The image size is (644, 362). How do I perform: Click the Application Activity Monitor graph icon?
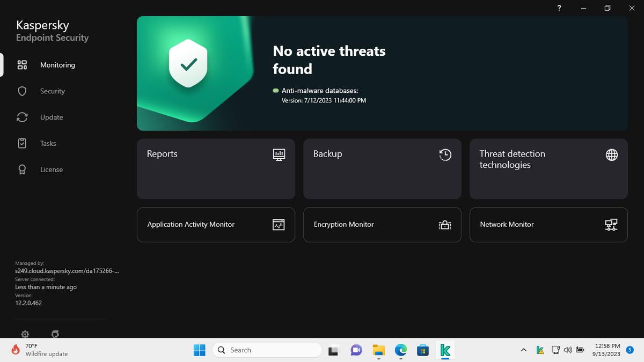279,225
